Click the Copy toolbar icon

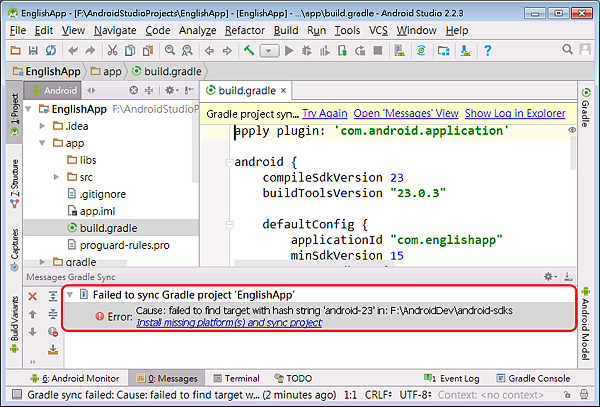click(130, 50)
